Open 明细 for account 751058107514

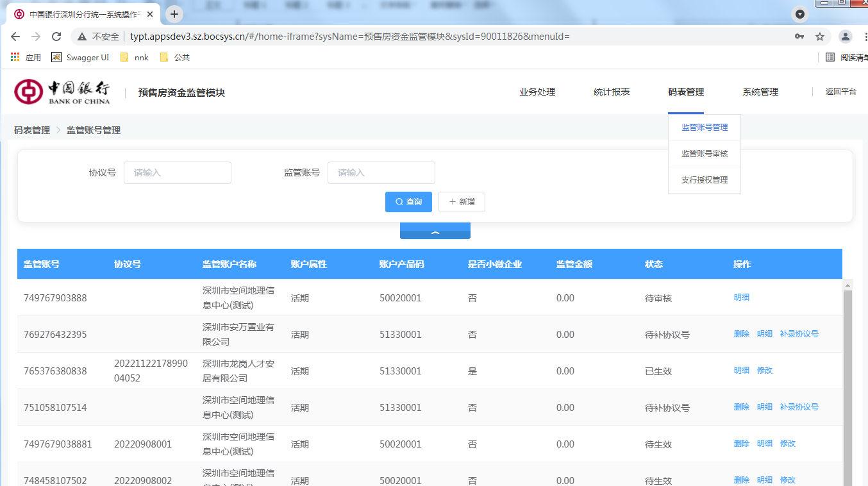coord(765,407)
